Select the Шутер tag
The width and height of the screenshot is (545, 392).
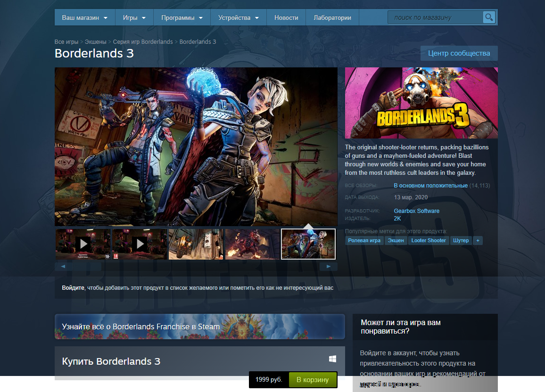[x=461, y=240]
